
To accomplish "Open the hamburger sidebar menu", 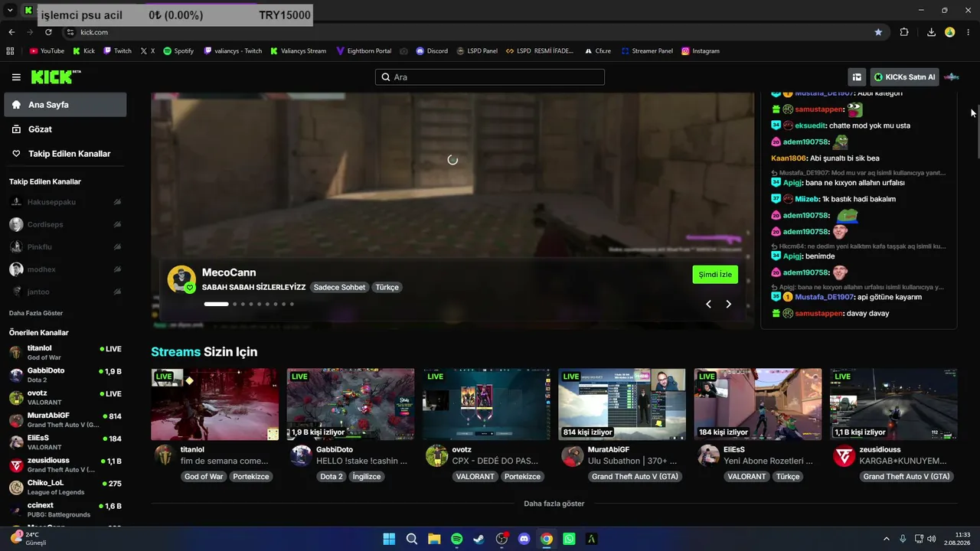I will [16, 77].
